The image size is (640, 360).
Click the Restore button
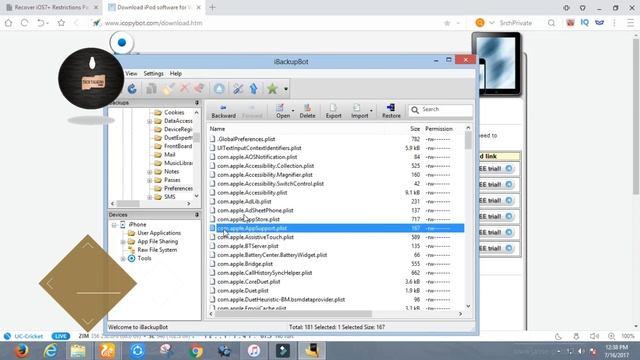391,111
